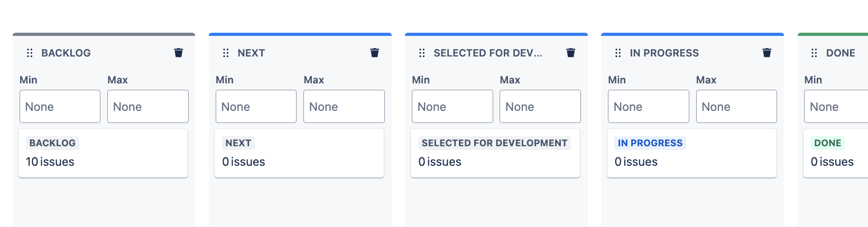Image resolution: width=868 pixels, height=227 pixels.
Task: Set Max limit for Selected for Development
Action: click(x=540, y=107)
